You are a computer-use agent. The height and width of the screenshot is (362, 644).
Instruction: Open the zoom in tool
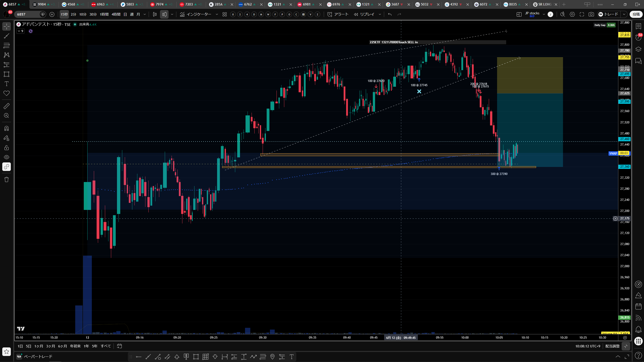coord(7,116)
